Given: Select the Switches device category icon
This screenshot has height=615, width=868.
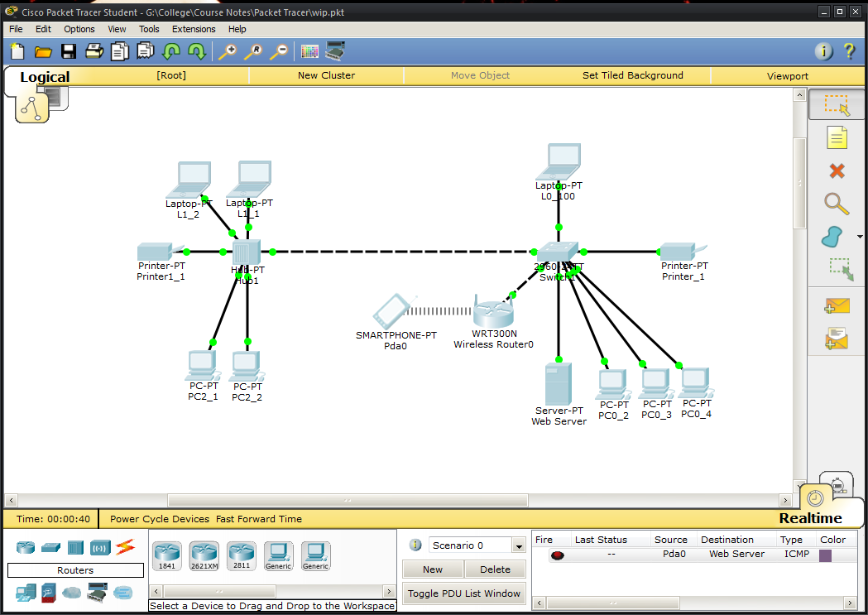Looking at the screenshot, I should (x=50, y=547).
